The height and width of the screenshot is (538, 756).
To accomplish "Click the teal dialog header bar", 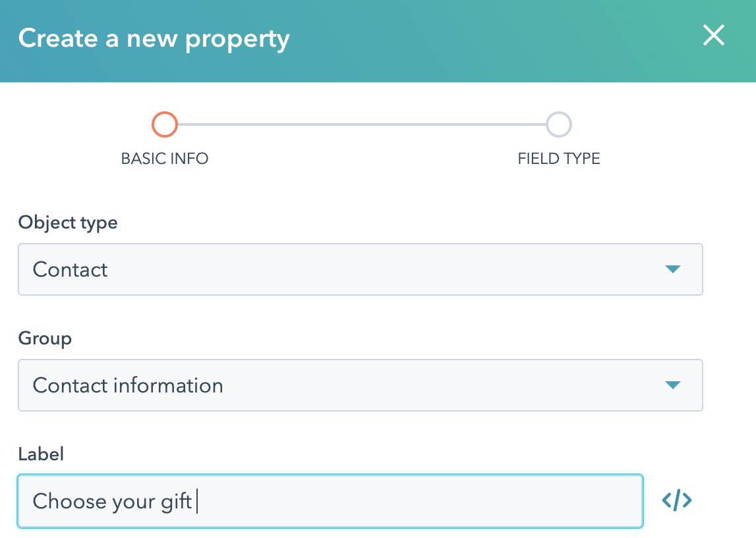I will point(378,41).
